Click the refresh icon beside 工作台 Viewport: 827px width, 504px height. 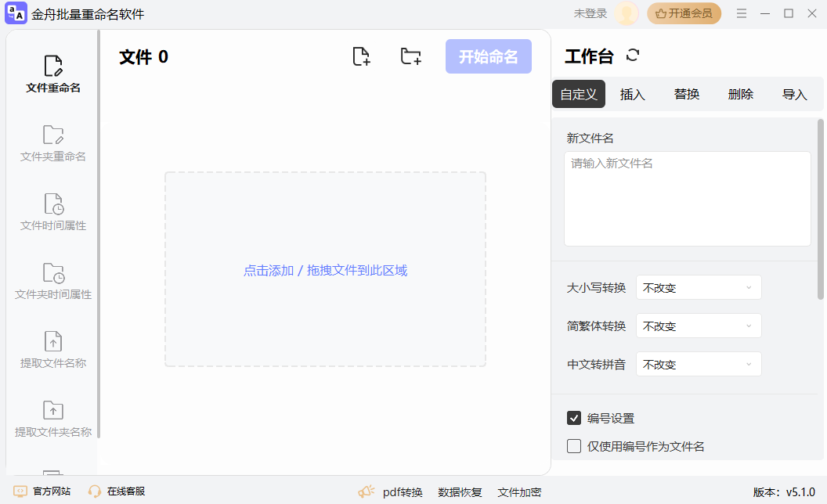coord(633,55)
